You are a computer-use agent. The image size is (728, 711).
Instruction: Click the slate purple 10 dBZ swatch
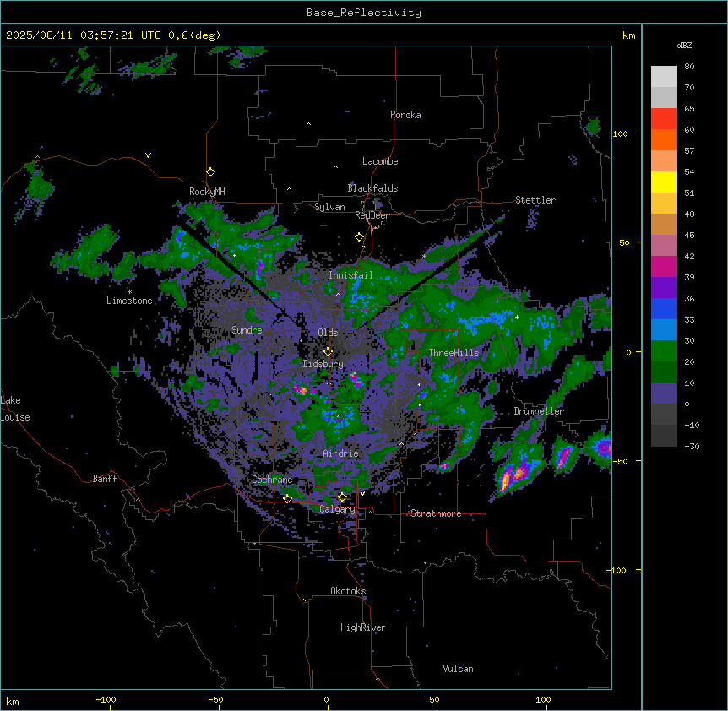point(664,393)
